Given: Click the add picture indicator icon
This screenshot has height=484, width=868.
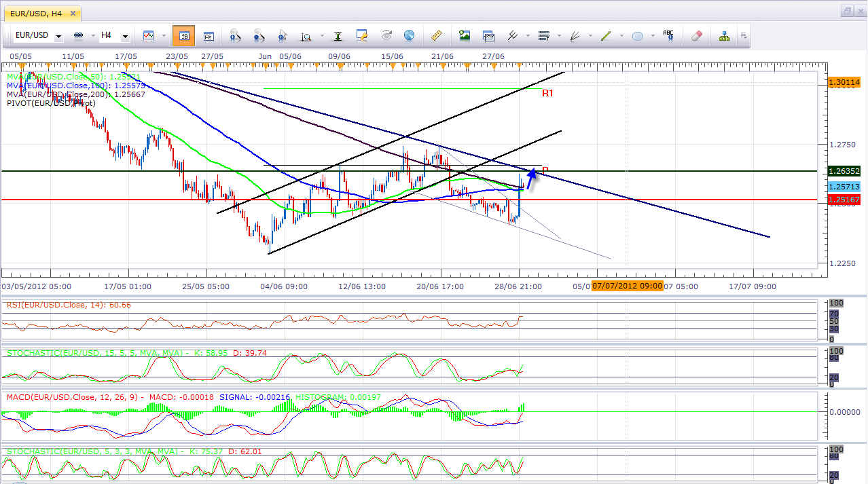Looking at the screenshot, I should pyautogui.click(x=465, y=35).
